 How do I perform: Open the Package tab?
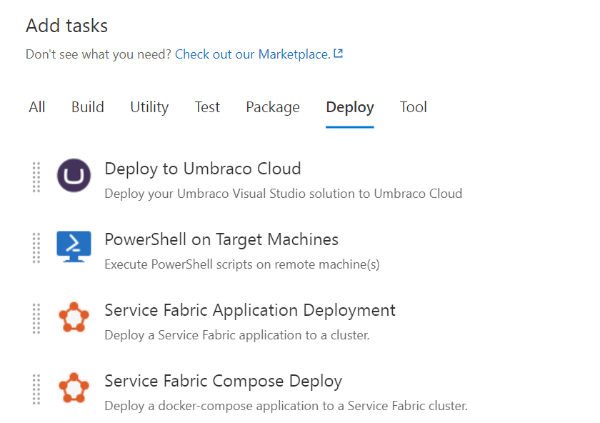[273, 108]
